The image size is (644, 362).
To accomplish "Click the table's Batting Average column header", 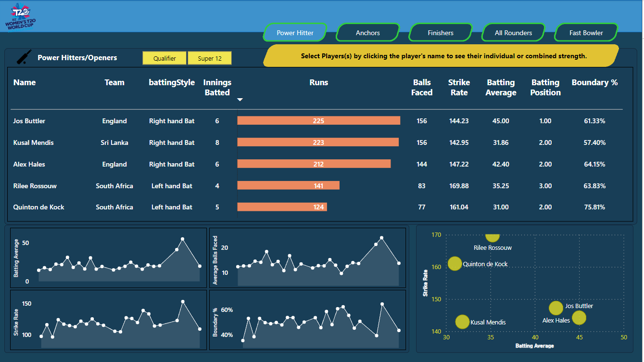I will 501,88.
